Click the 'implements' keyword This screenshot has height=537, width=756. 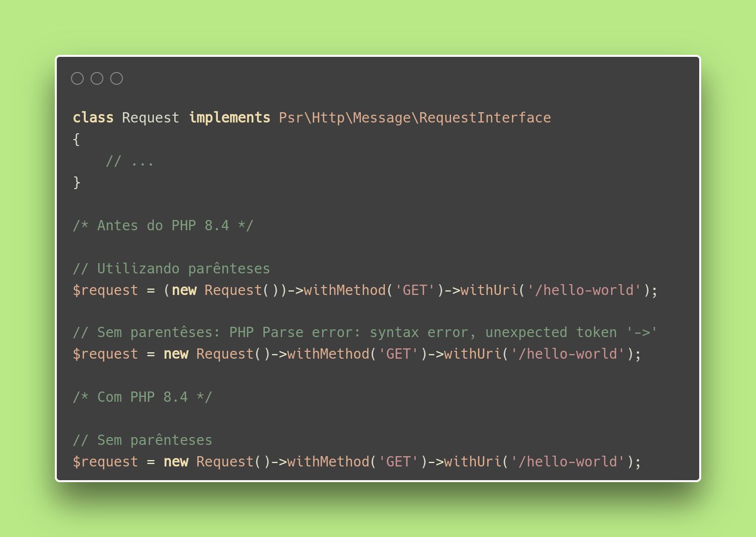click(230, 118)
